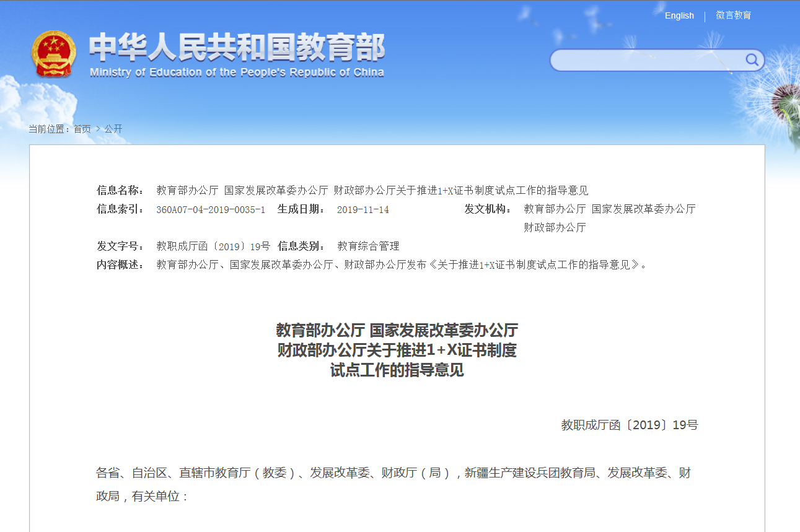The width and height of the screenshot is (800, 532).
Task: Click the 信息索引 label
Action: (120, 209)
